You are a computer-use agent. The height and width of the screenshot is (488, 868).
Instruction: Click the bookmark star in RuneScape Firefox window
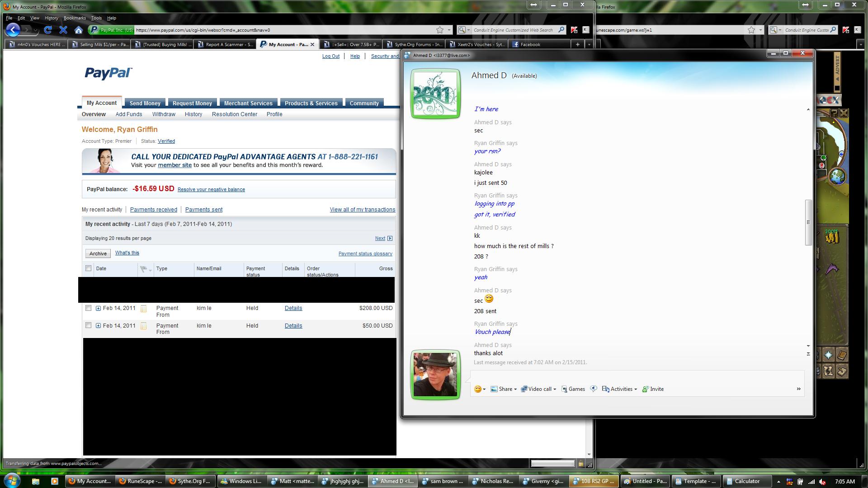[x=751, y=30]
